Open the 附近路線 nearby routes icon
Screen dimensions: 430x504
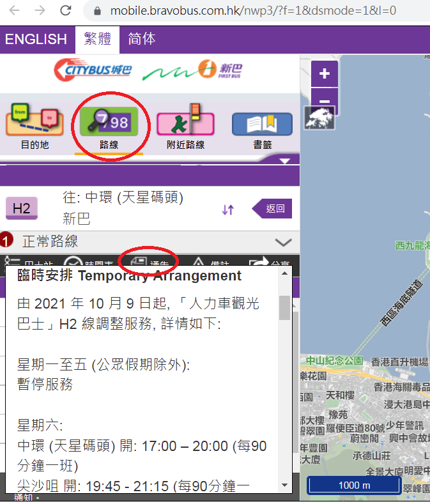(185, 126)
